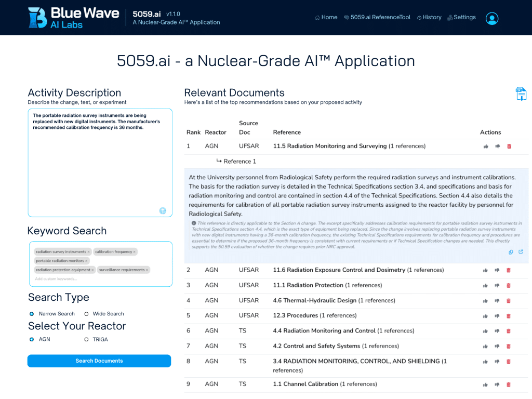The height and width of the screenshot is (399, 532).
Task: Thumbs down rank 2 Radiation Exposure Control
Action: click(497, 270)
